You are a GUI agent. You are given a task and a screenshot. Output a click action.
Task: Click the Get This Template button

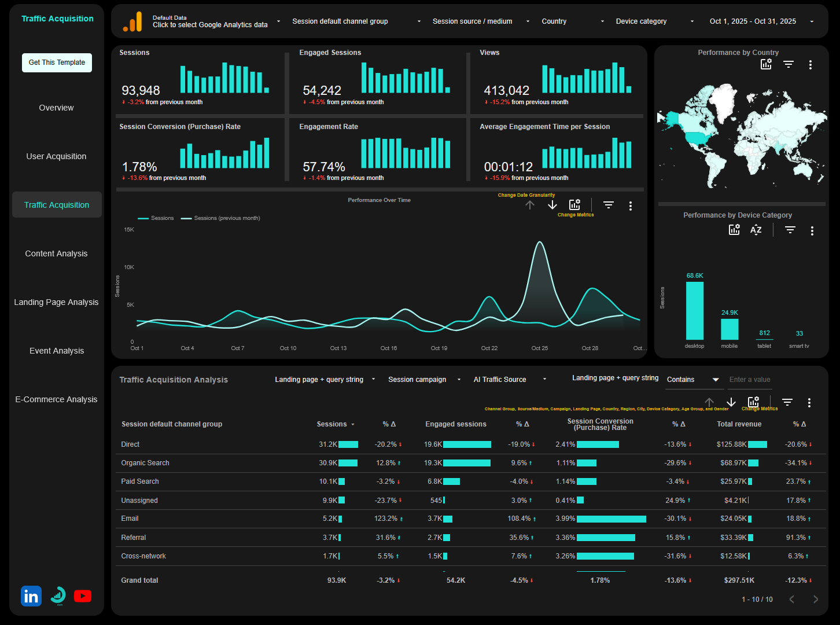(56, 62)
